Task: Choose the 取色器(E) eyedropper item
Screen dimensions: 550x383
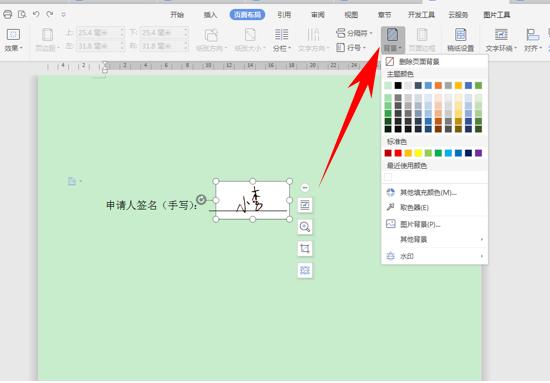Action: point(434,208)
